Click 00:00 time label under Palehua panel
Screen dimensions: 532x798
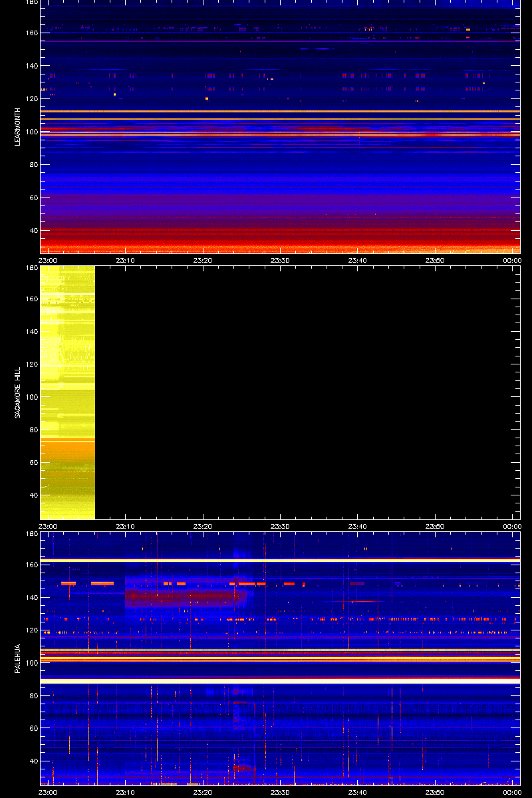[x=511, y=792]
